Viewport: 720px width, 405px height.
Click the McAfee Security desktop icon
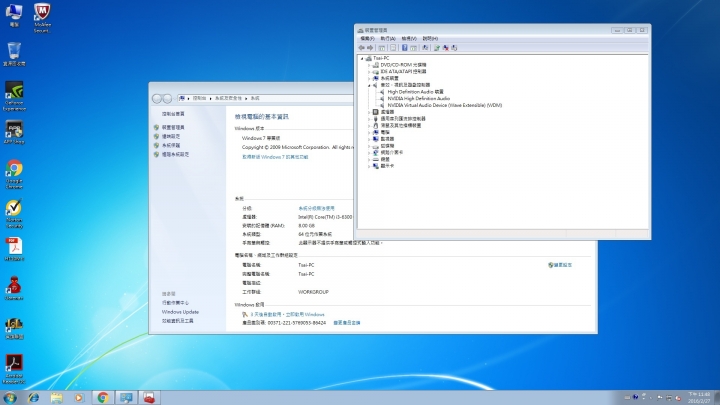point(42,18)
